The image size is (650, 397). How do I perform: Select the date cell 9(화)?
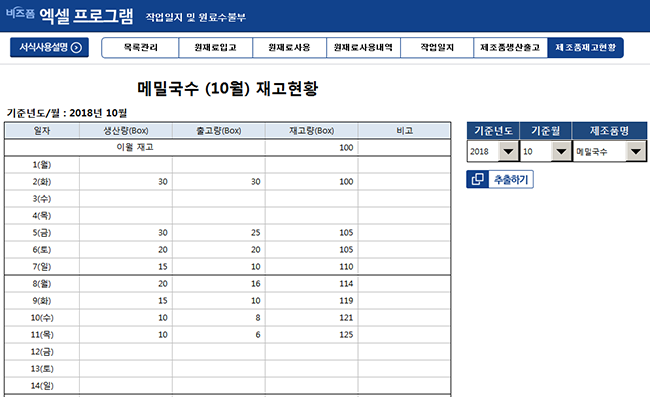tap(42, 300)
